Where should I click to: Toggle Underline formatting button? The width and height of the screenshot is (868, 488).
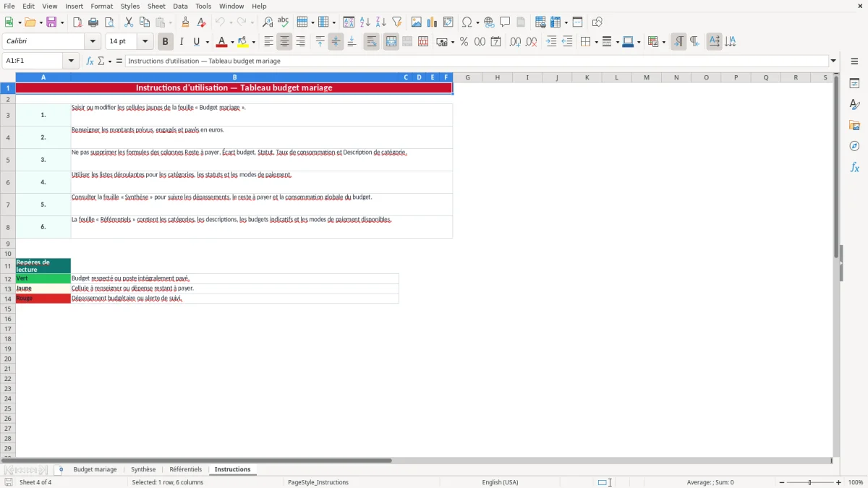tap(196, 42)
